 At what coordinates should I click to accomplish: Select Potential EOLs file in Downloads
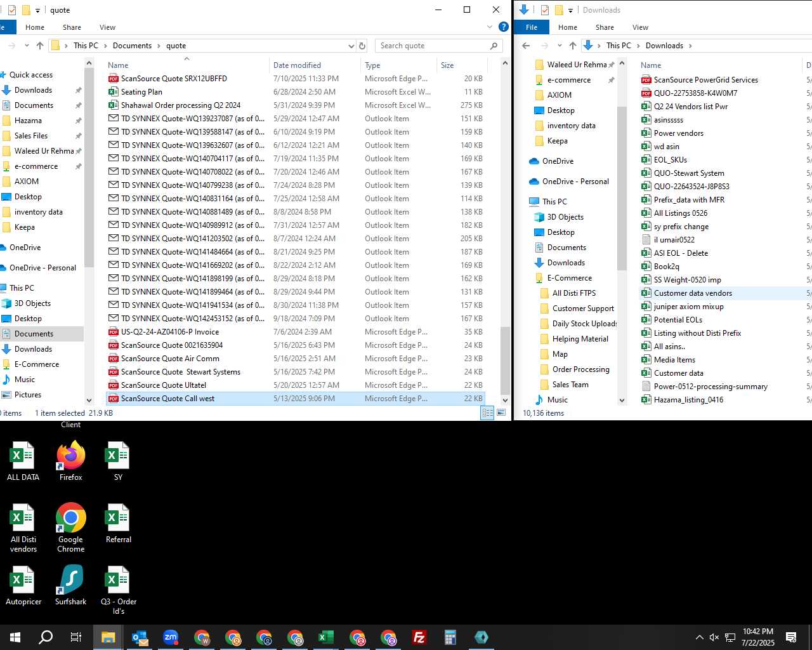(x=724, y=320)
